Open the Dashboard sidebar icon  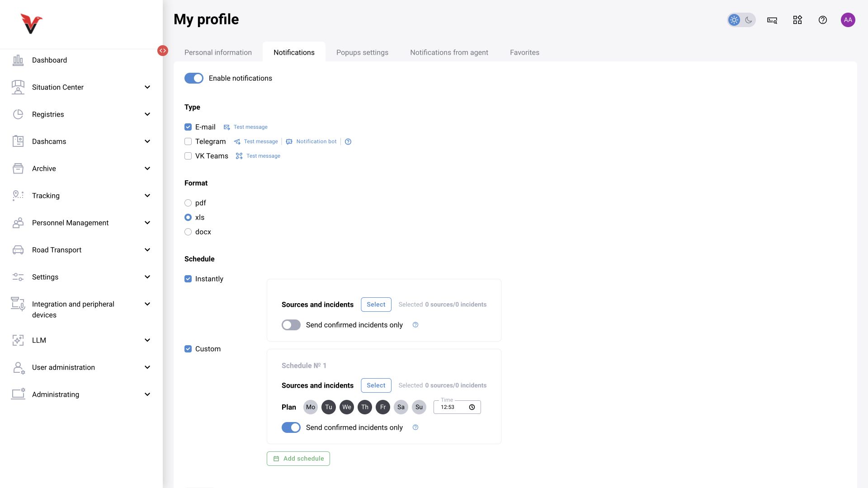pos(18,60)
